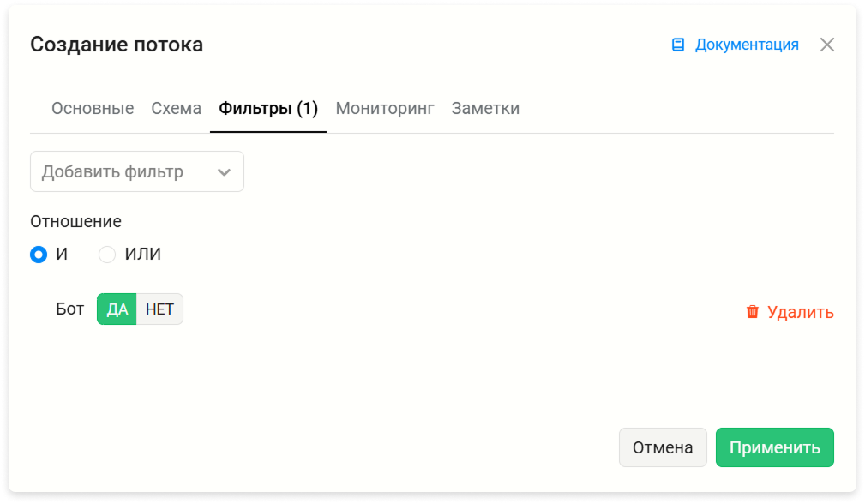Open the Схема tab

176,108
